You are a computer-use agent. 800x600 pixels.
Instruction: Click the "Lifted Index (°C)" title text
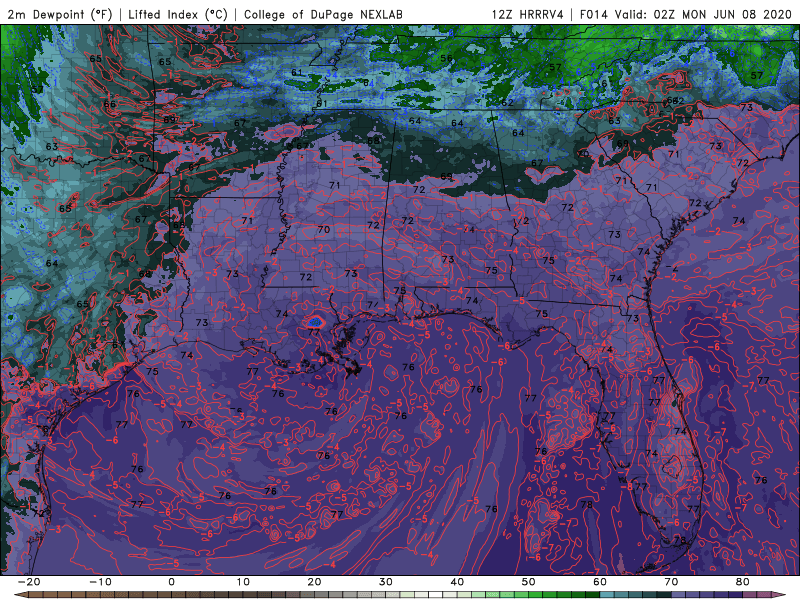[x=178, y=14]
